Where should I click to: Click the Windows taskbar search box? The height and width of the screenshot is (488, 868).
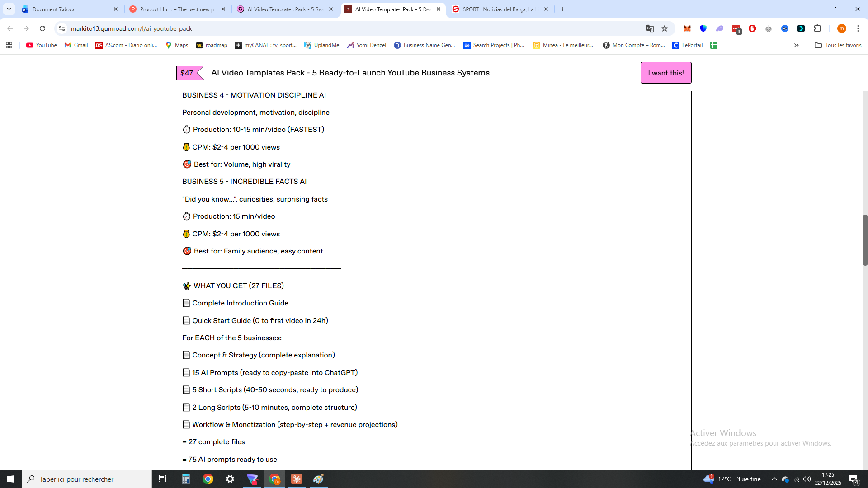pos(87,479)
